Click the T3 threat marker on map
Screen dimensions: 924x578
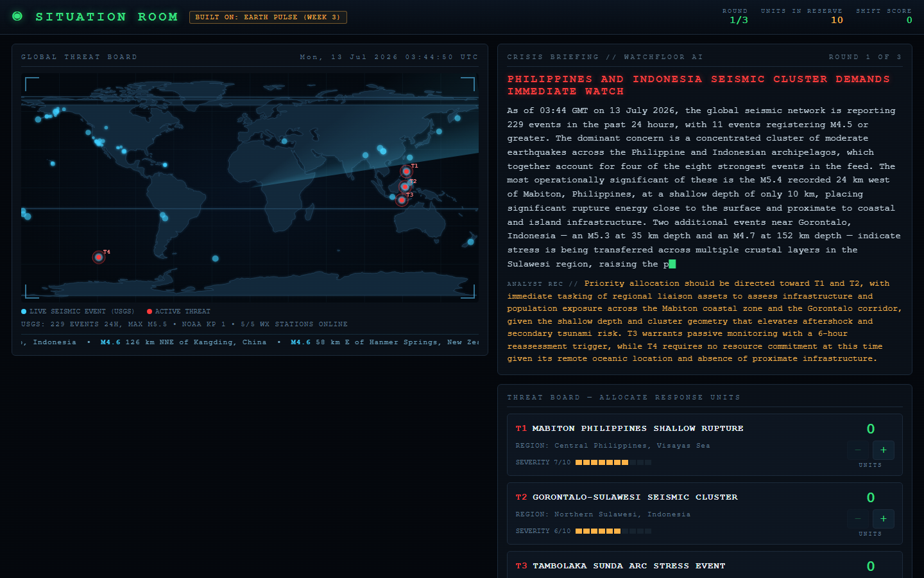[402, 200]
